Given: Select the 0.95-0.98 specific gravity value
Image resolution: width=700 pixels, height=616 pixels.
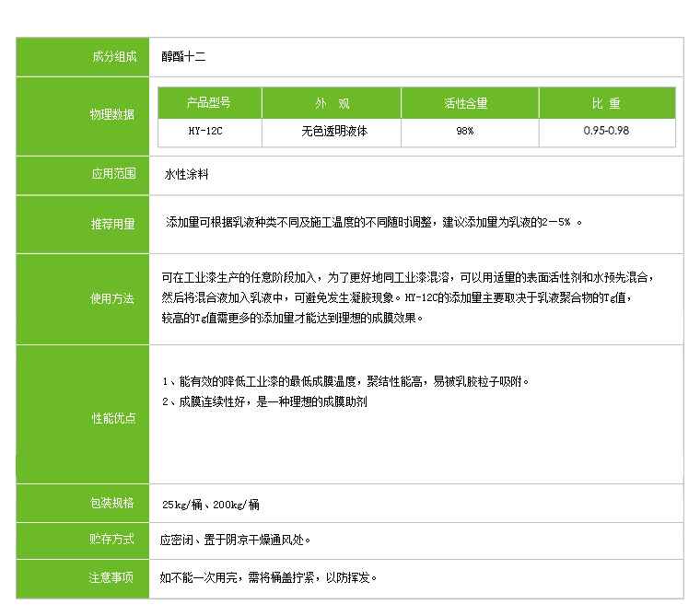Looking at the screenshot, I should point(606,131).
